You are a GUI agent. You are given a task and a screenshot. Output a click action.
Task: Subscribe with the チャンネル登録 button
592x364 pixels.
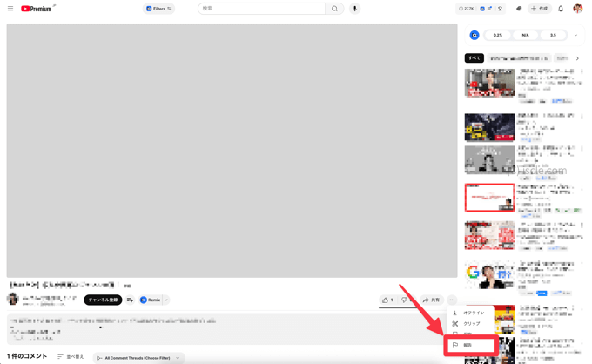[x=103, y=300]
